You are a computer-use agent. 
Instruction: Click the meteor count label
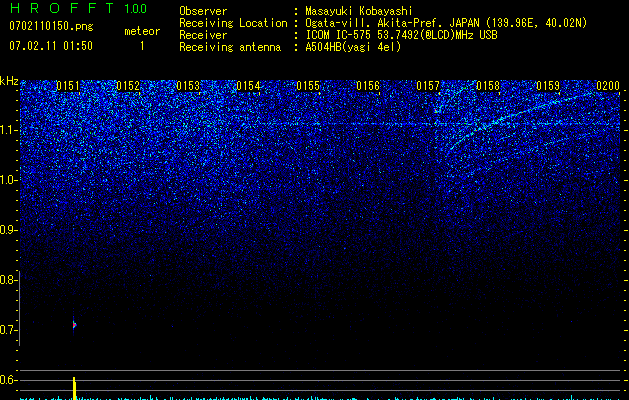[x=142, y=31]
